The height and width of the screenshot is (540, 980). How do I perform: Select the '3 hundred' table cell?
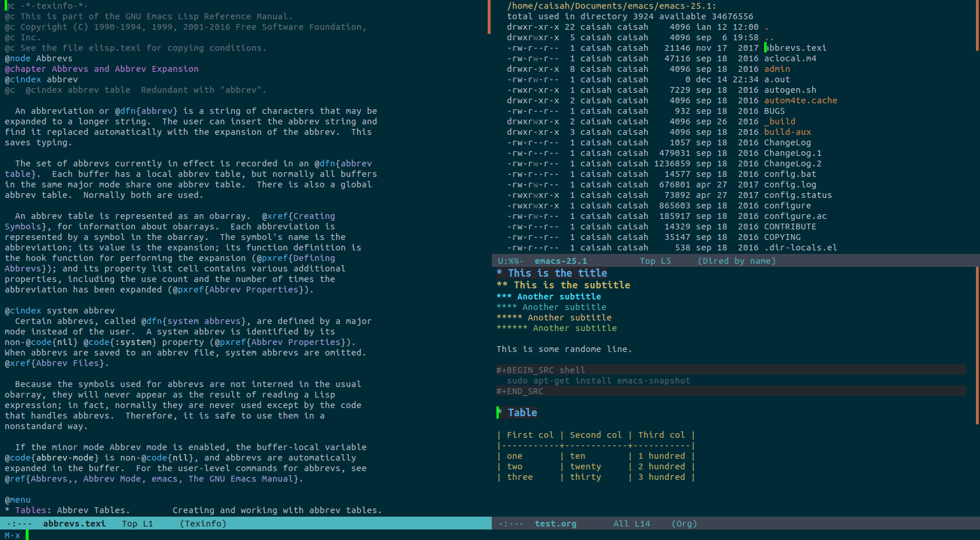661,477
